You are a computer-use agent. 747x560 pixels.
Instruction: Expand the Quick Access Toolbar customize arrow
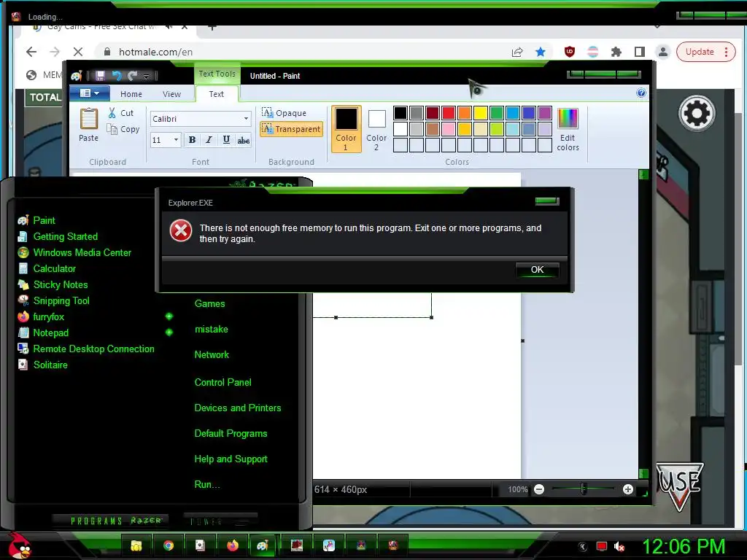pos(146,76)
